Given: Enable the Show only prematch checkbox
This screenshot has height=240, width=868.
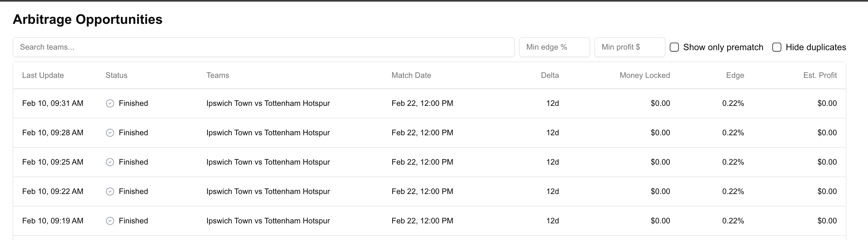Looking at the screenshot, I should [674, 47].
